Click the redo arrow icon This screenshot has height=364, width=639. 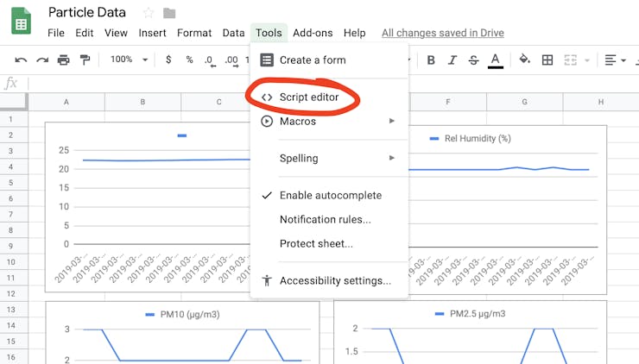[41, 60]
